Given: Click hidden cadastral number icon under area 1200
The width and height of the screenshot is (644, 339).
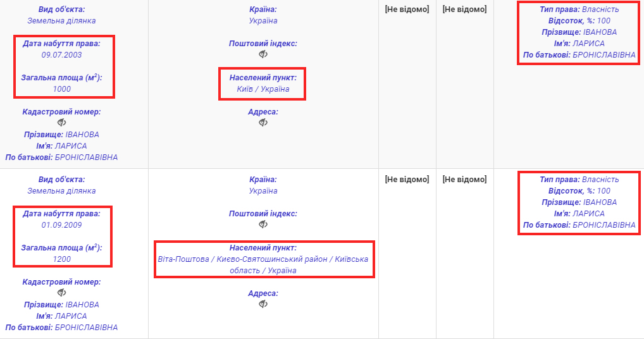Looking at the screenshot, I should click(x=61, y=293).
